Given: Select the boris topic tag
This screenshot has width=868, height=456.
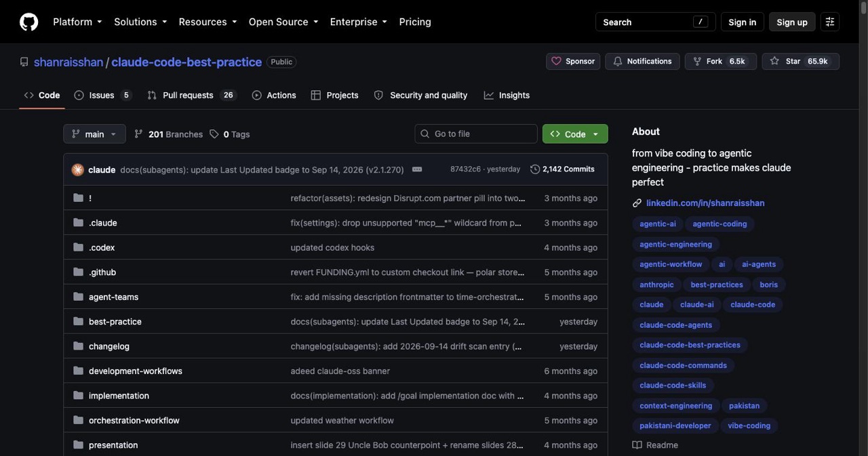Looking at the screenshot, I should [x=769, y=285].
